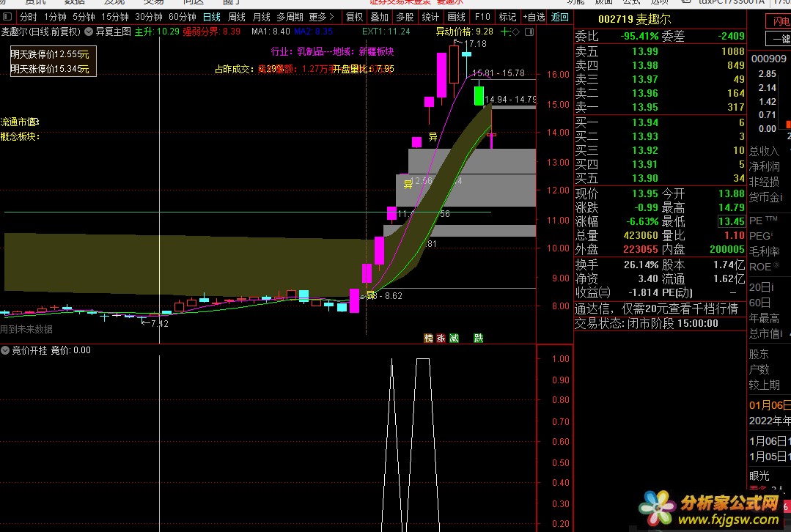The width and height of the screenshot is (791, 532).
Task: Select the 15分钟 period
Action: 115,17
